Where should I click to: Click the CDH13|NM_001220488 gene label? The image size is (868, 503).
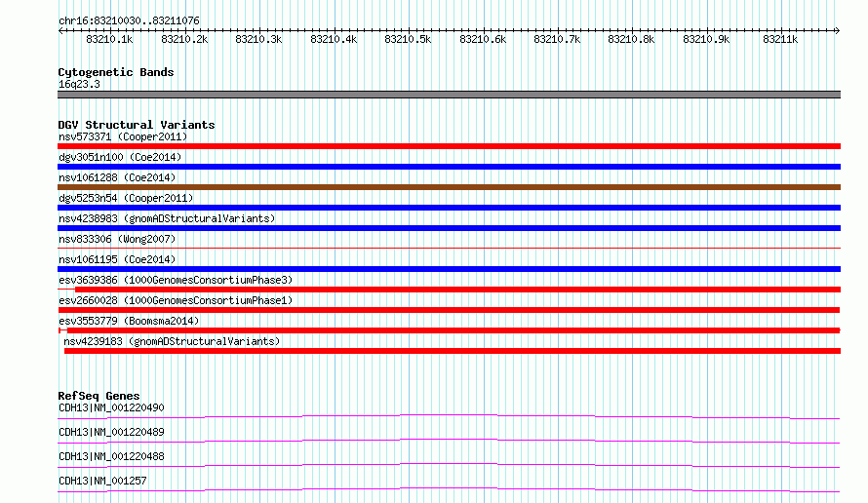111,456
